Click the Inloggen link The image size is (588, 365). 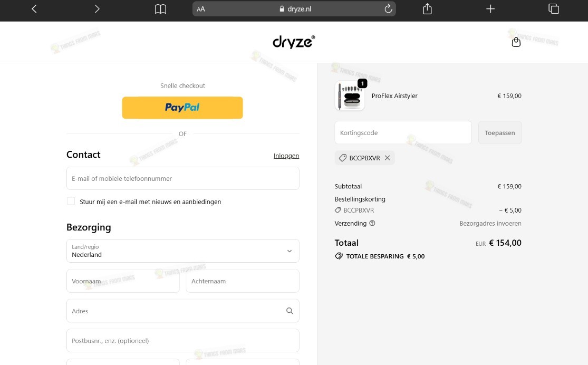(286, 156)
